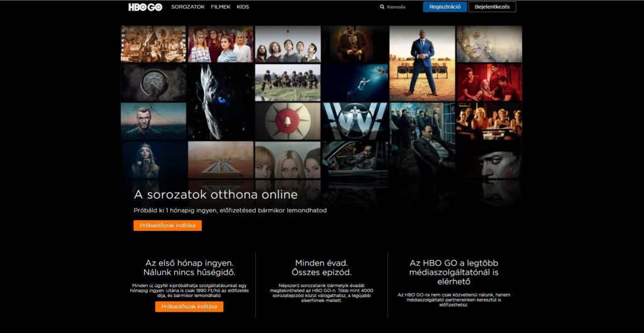This screenshot has width=644, height=333.
Task: Go to the Kids section
Action: click(x=243, y=7)
